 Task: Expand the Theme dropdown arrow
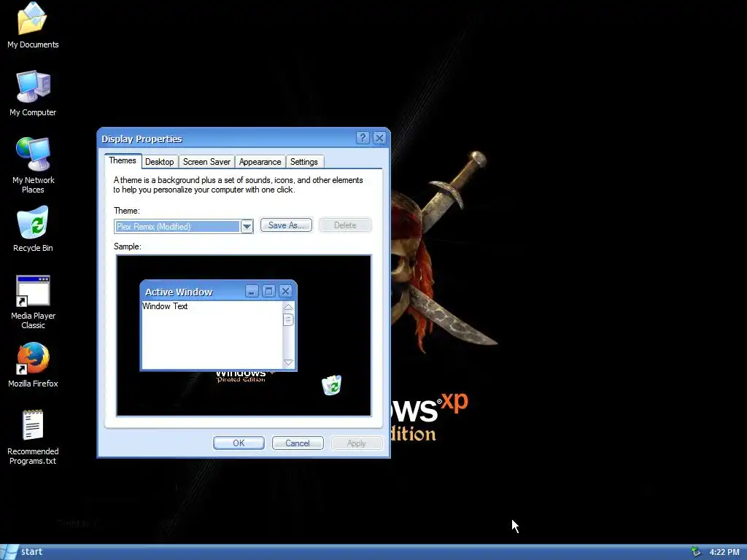pos(247,227)
